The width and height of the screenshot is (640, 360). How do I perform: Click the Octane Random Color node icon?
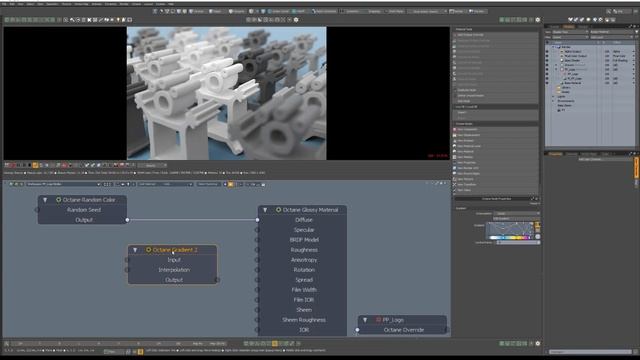(58, 200)
